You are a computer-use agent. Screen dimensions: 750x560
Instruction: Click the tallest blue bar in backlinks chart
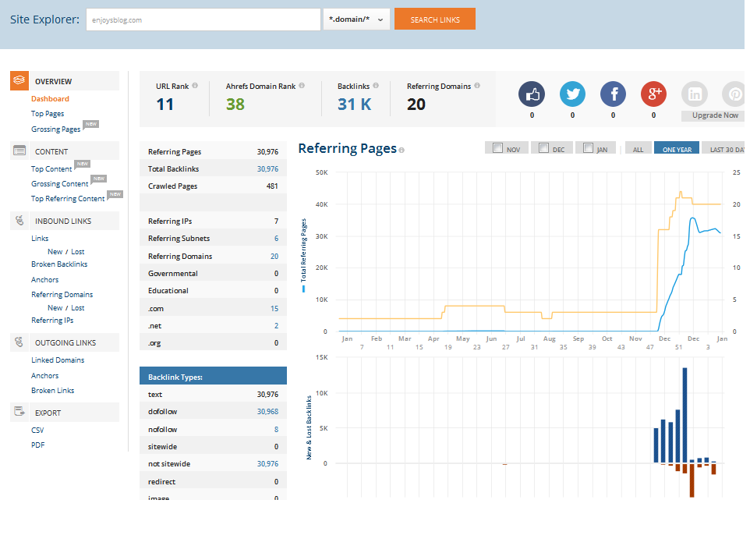(x=685, y=415)
